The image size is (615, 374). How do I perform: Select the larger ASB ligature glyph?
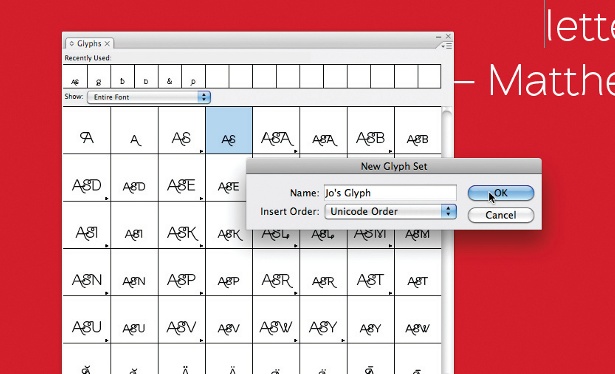[x=371, y=131]
